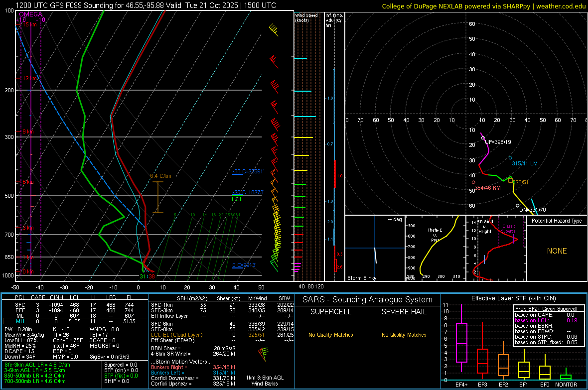Select the highlighted MU parcel row

[75, 321]
